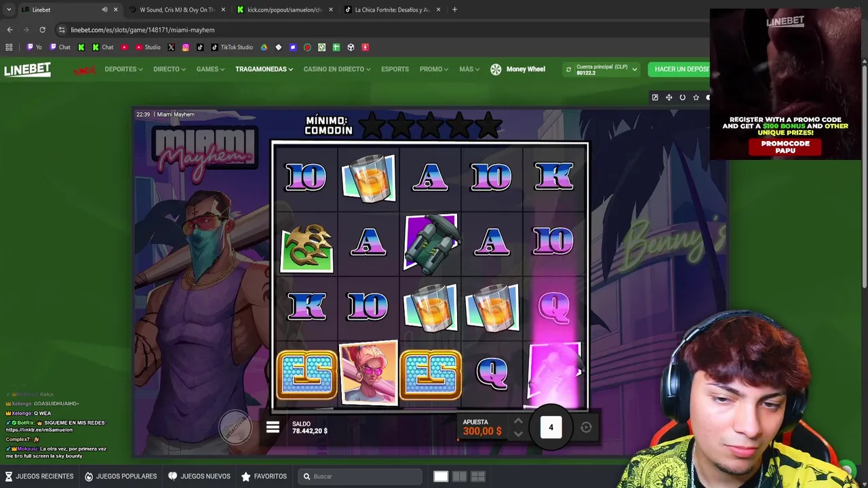Click the Buscar game search field
The height and width of the screenshot is (488, 868).
click(x=361, y=476)
